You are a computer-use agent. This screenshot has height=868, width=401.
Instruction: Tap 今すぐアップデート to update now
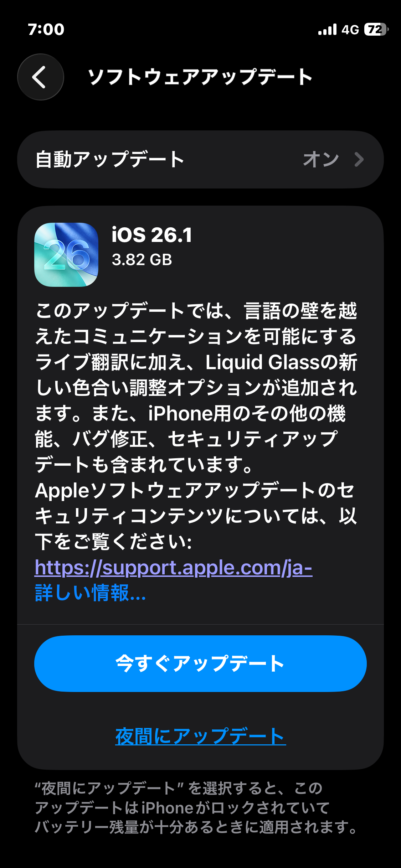click(x=200, y=663)
